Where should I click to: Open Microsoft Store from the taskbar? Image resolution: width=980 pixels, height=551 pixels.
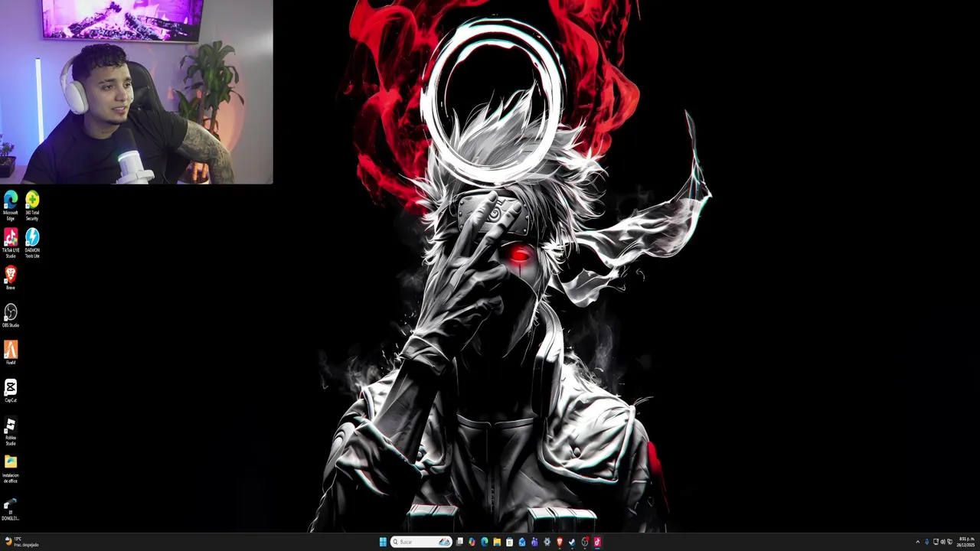pos(509,542)
